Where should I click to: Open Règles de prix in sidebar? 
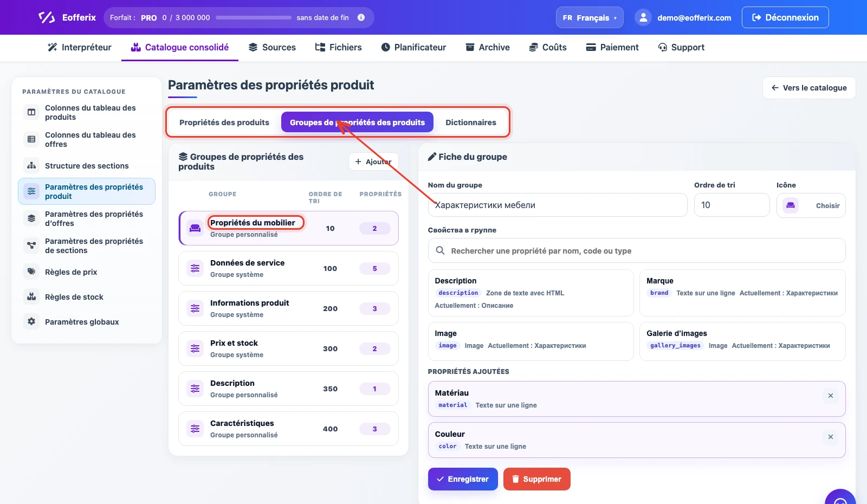[x=87, y=272]
